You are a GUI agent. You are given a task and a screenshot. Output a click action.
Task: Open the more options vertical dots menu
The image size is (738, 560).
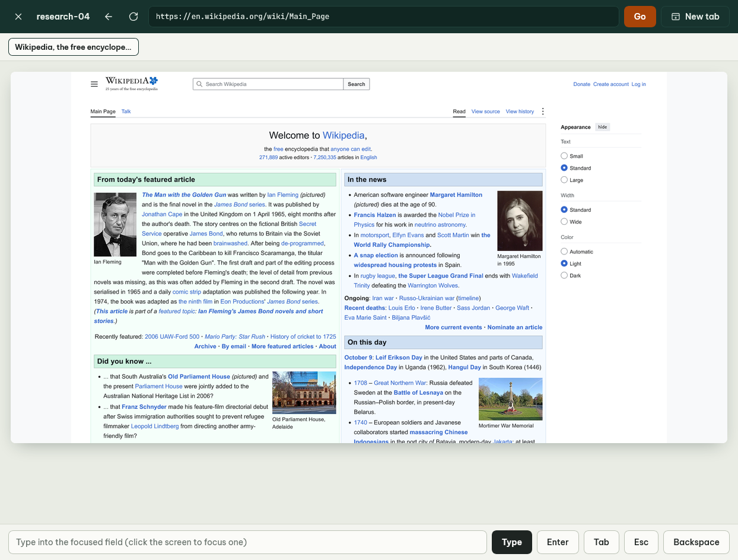pyautogui.click(x=543, y=112)
